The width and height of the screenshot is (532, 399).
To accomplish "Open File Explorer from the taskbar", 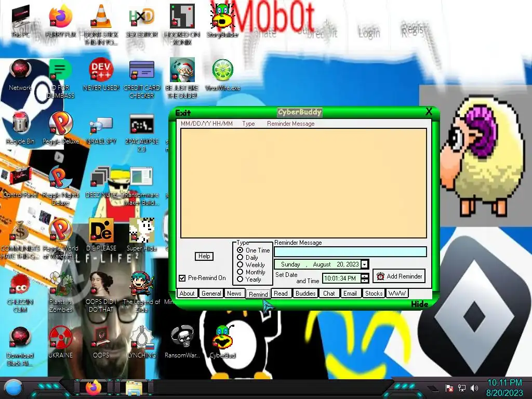I will [135, 389].
